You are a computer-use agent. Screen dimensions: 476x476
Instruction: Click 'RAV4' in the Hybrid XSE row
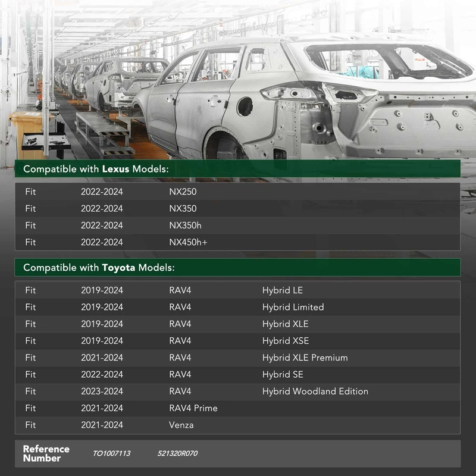(180, 341)
